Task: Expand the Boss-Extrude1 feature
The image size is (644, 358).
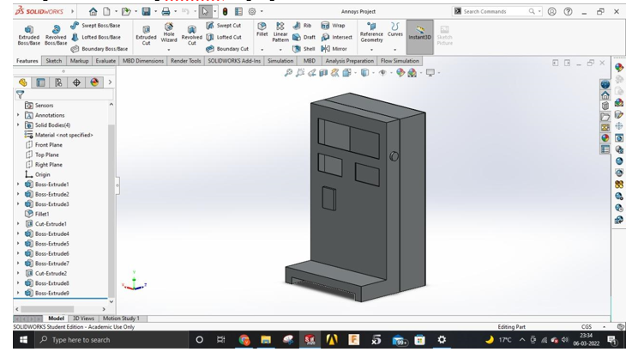Action: coord(18,184)
